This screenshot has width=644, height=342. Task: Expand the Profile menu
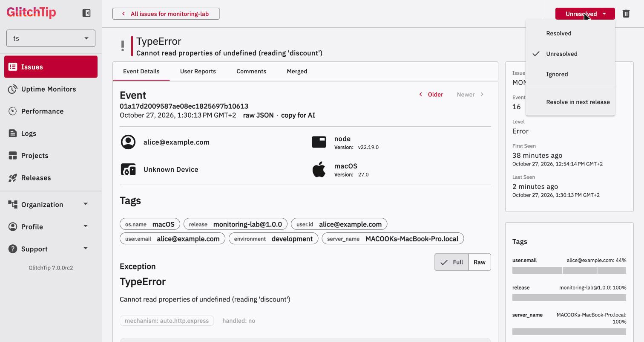(51, 227)
